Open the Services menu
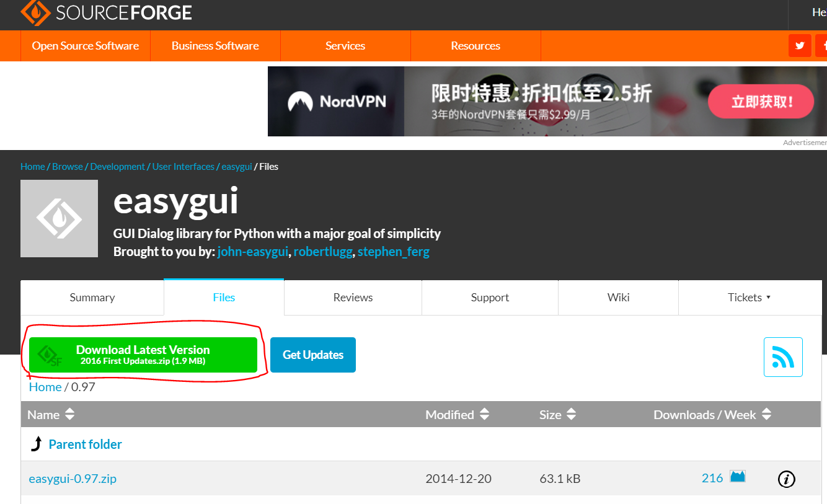 345,45
